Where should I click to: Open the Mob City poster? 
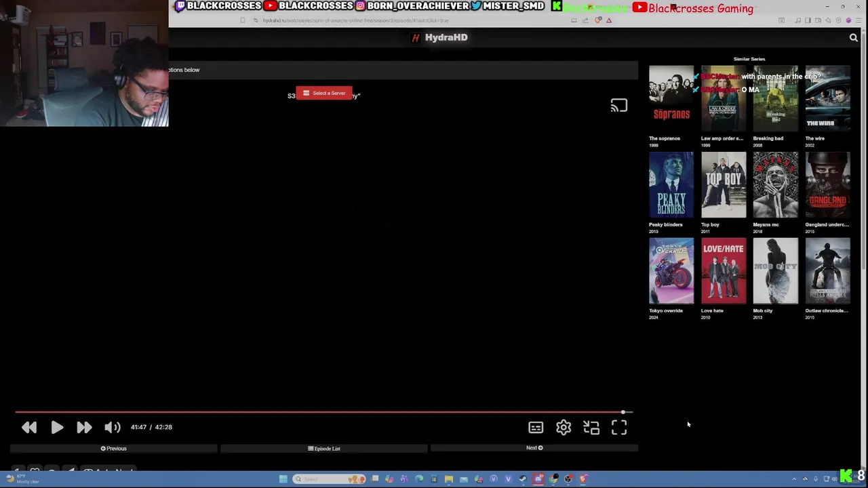[776, 270]
